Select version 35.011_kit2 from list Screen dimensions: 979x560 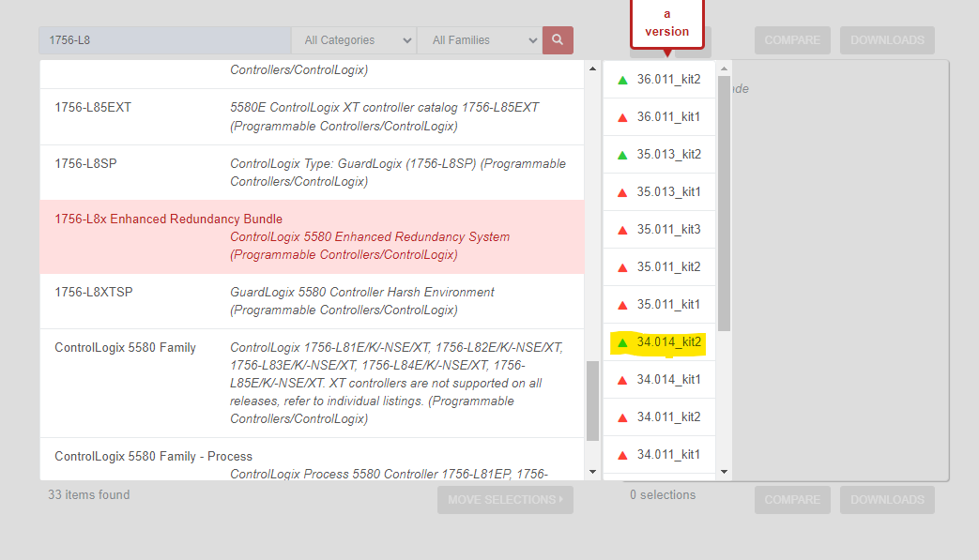pos(668,267)
